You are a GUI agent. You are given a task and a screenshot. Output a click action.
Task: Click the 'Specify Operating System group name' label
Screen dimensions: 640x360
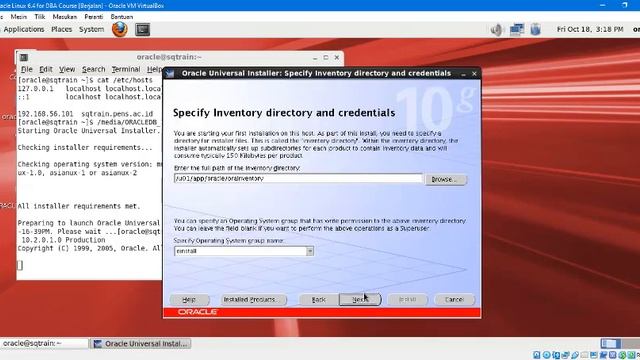pyautogui.click(x=229, y=241)
